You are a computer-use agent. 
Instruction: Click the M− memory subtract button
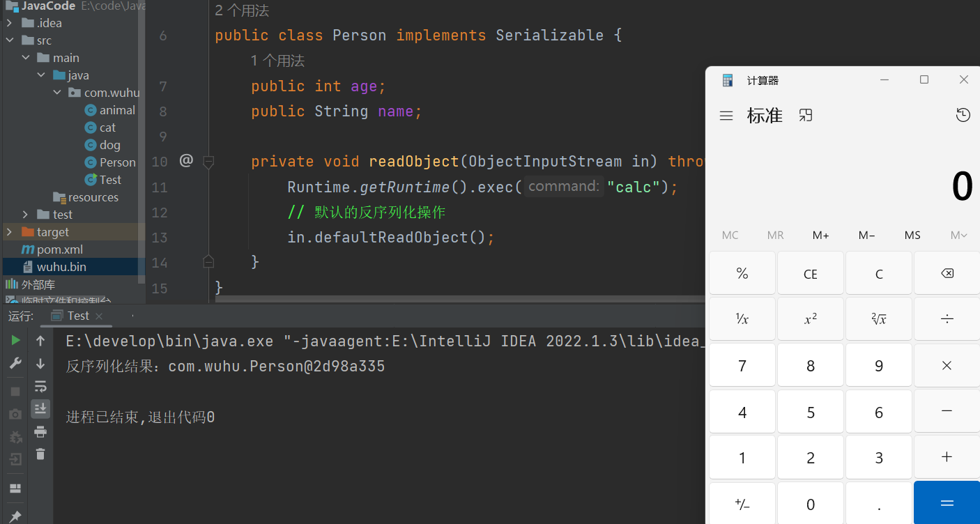[867, 236]
